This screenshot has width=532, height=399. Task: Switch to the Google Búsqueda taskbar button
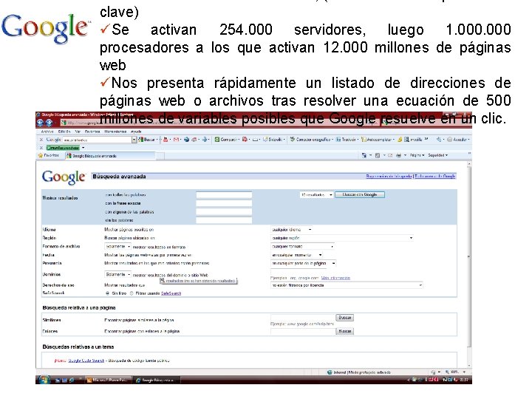point(156,380)
